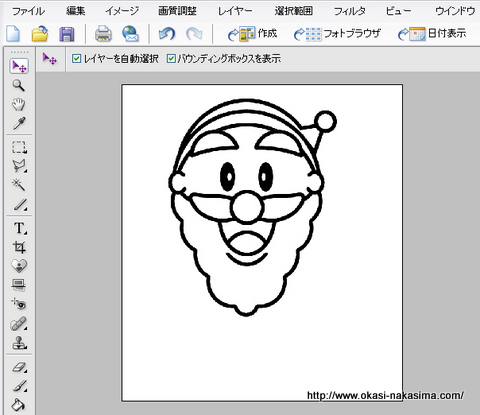Open the フィルタ menu
Viewport: 480px width, 415px height.
[350, 11]
